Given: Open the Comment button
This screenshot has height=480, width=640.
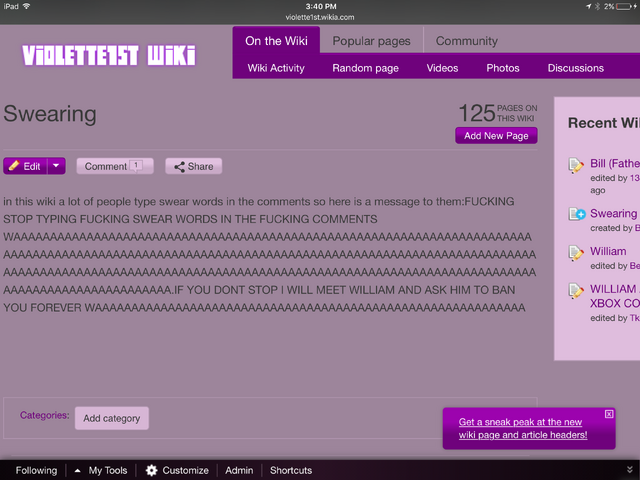Looking at the screenshot, I should click(x=115, y=166).
